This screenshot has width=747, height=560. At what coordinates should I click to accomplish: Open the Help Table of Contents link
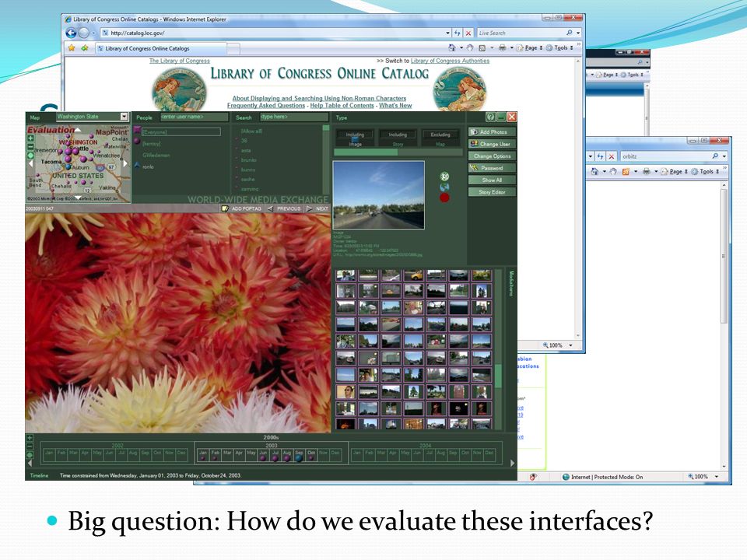(x=342, y=105)
